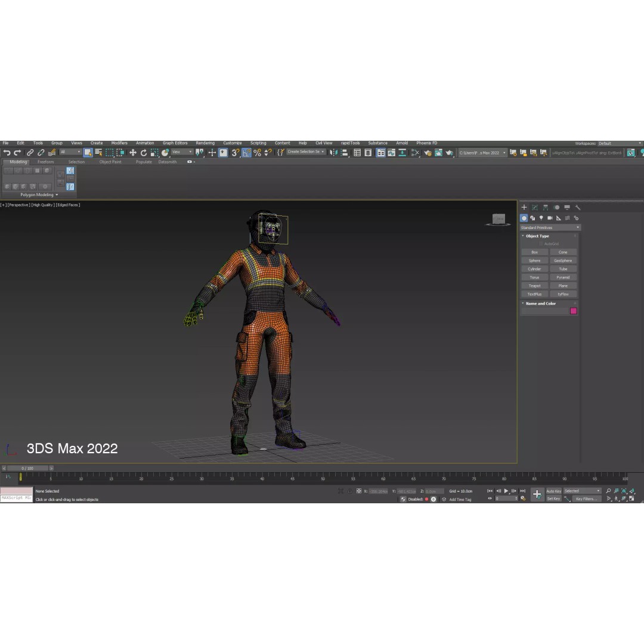Image resolution: width=644 pixels, height=644 pixels.
Task: Expand Polygon Modeling panel arrow
Action: pyautogui.click(x=57, y=195)
